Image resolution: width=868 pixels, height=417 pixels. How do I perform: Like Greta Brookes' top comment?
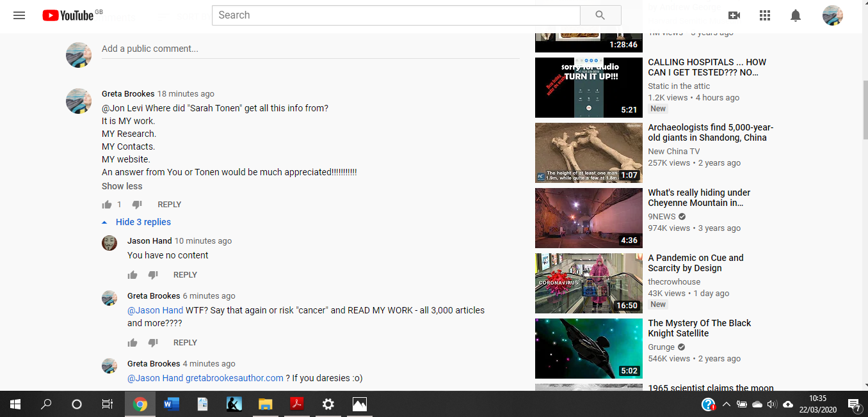[107, 205]
